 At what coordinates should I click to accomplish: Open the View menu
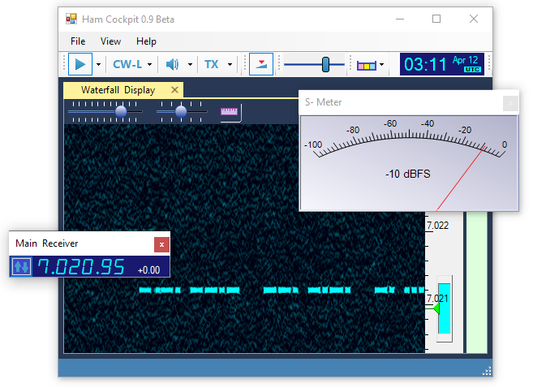pyautogui.click(x=110, y=41)
